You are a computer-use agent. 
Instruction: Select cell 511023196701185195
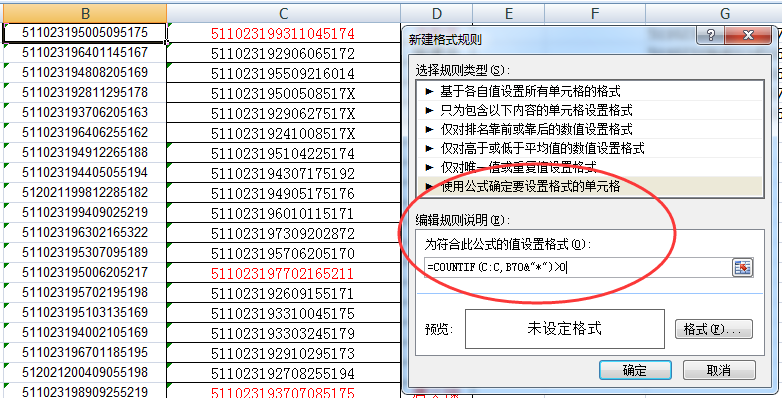85,352
